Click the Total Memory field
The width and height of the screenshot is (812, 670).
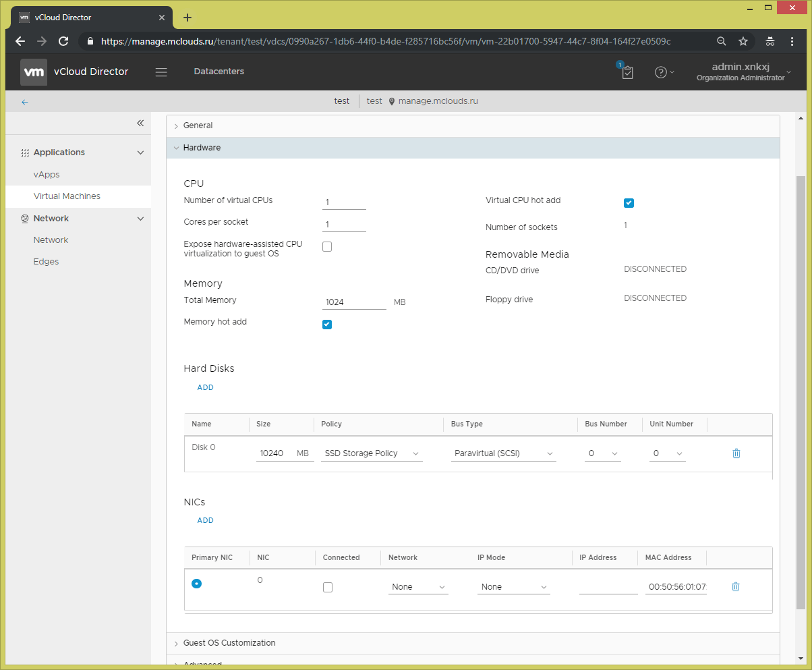354,302
